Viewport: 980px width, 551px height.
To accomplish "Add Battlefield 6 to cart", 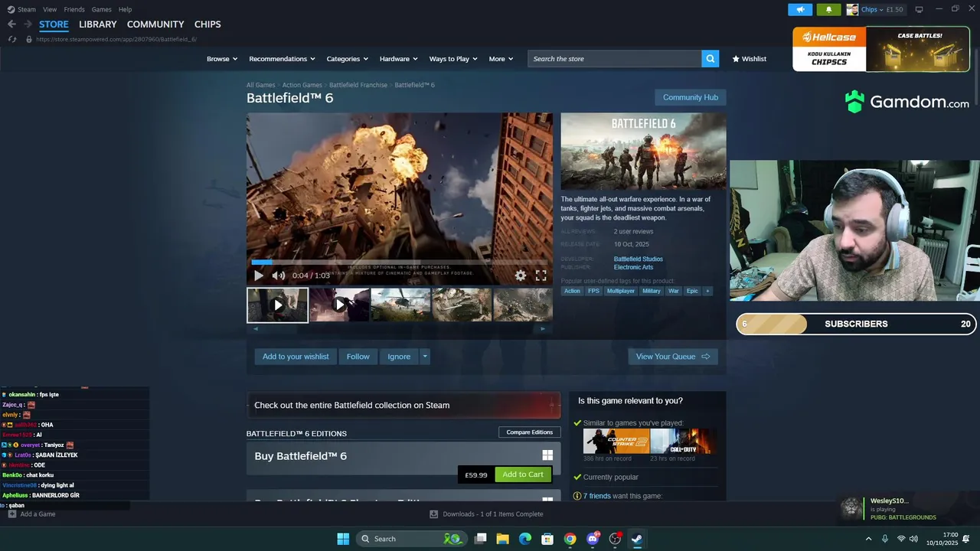I will tap(523, 474).
